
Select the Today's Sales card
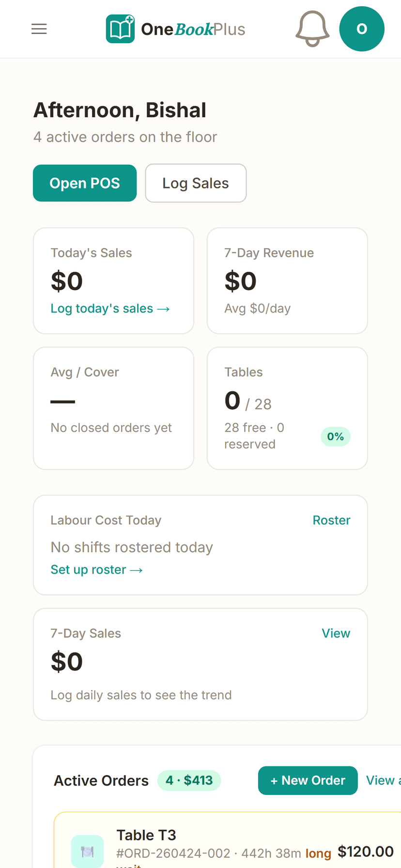pos(113,281)
